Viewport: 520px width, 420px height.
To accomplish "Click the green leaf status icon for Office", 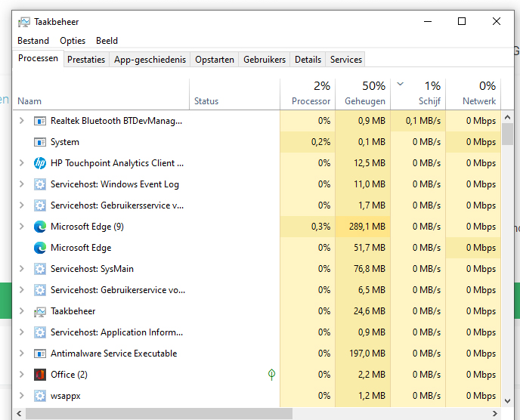I will 271,375.
